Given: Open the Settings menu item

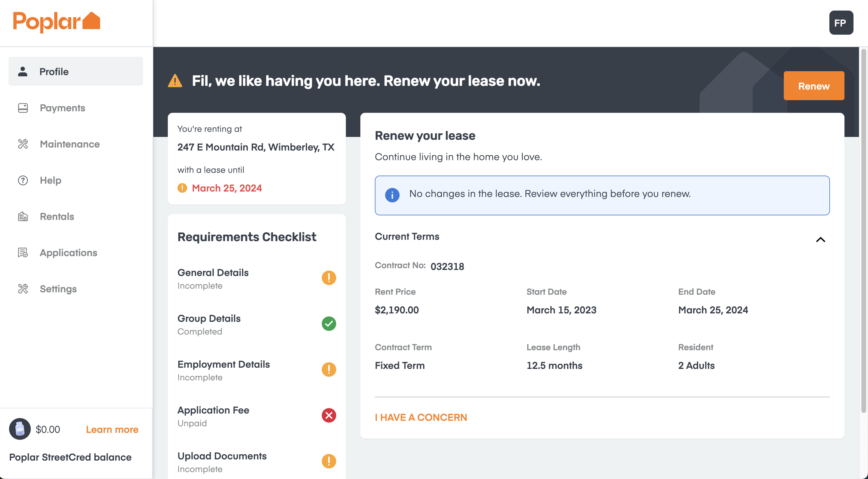Looking at the screenshot, I should point(58,289).
